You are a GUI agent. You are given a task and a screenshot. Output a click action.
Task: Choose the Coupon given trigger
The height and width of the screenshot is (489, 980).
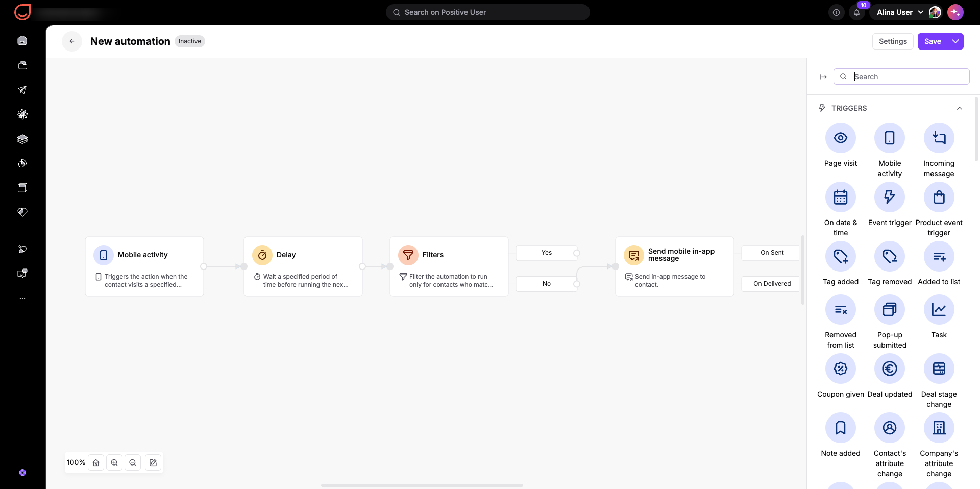click(840, 369)
